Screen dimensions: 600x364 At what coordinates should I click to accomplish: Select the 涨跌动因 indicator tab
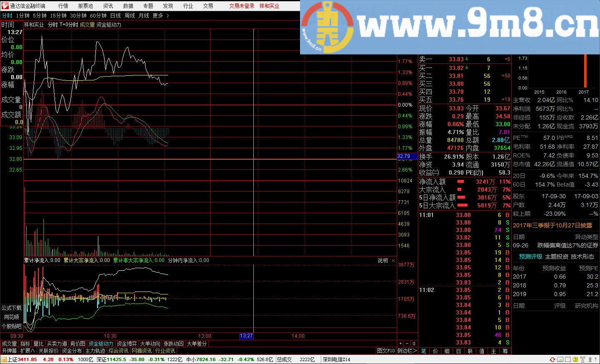pos(174,344)
